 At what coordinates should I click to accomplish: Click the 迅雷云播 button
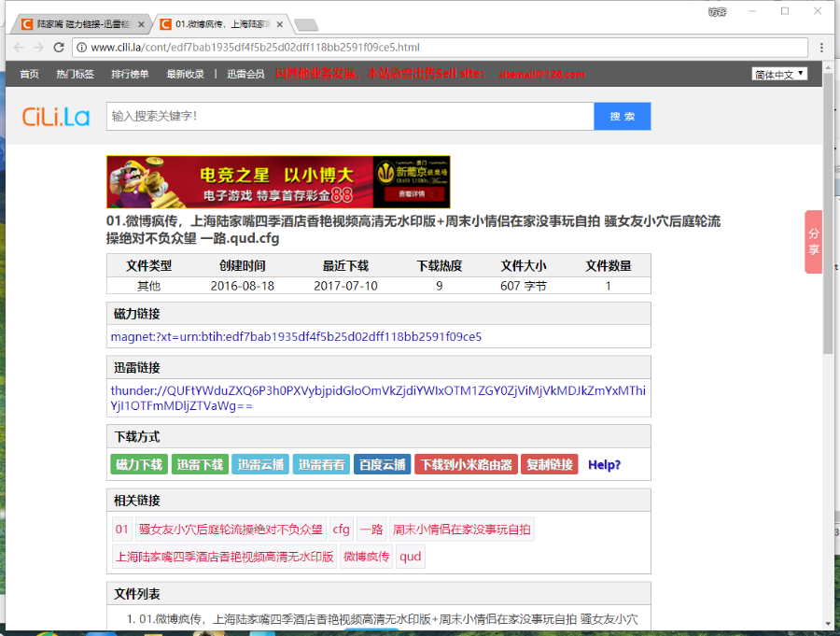pos(260,464)
